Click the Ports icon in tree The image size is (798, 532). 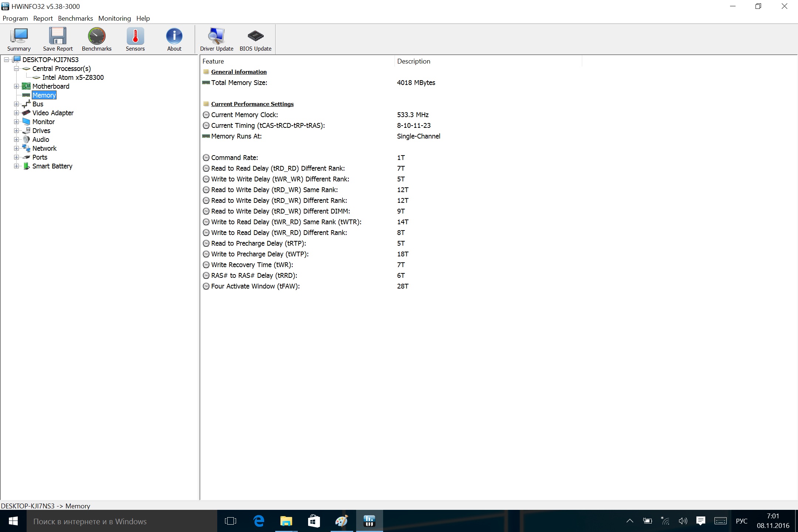(26, 157)
